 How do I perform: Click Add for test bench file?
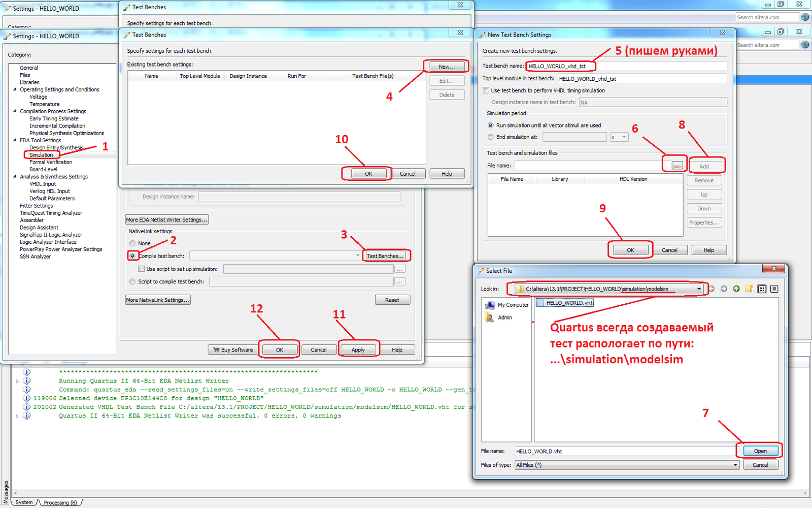[x=704, y=166]
